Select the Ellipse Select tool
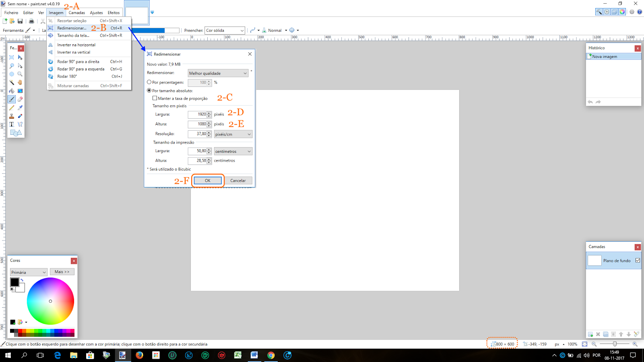This screenshot has height=362, width=644. (12, 74)
